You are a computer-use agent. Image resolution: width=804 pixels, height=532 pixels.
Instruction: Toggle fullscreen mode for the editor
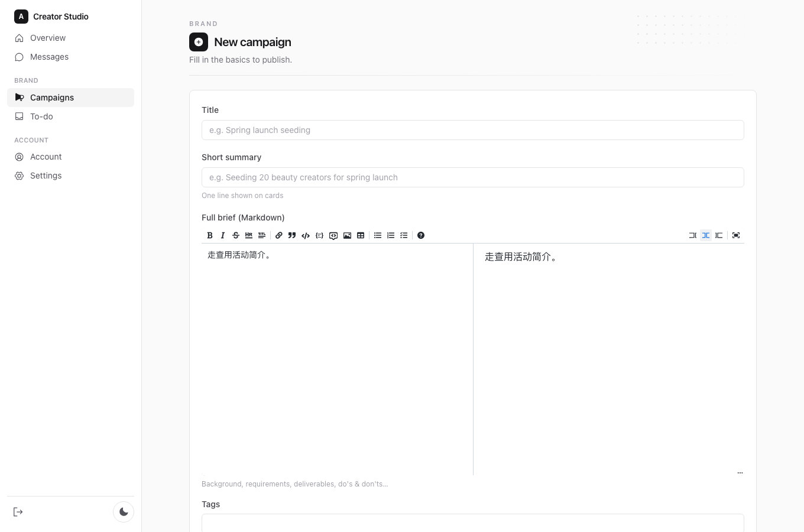pyautogui.click(x=736, y=235)
